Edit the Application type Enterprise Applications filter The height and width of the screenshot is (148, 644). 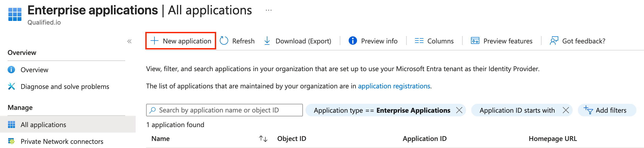[382, 110]
